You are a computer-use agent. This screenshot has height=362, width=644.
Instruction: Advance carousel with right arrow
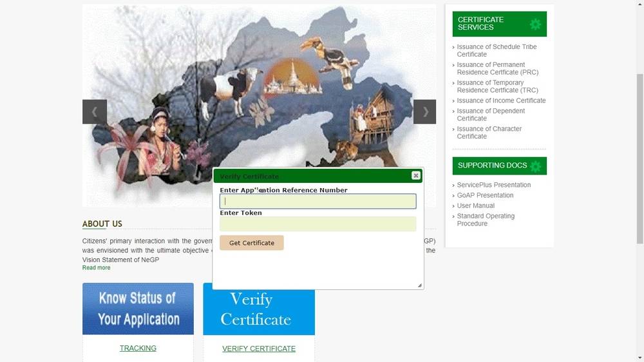(424, 112)
